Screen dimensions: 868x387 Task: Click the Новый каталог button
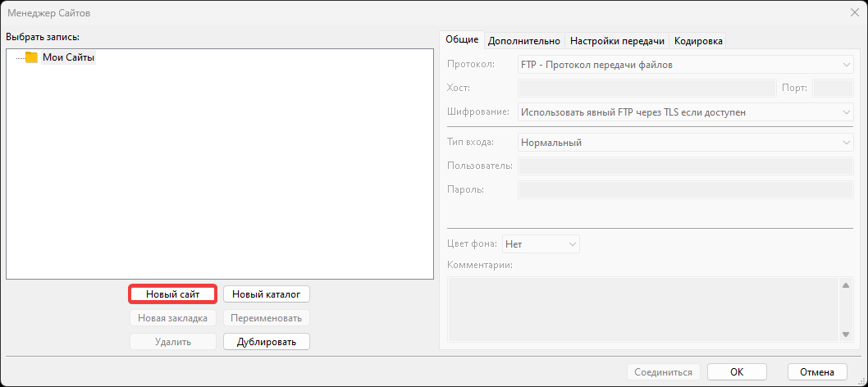pyautogui.click(x=267, y=294)
